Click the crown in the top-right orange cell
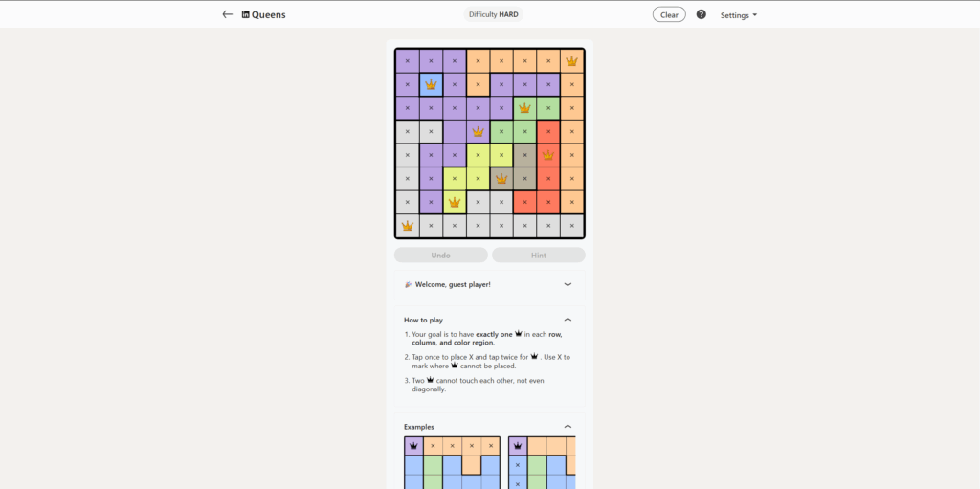 point(571,60)
